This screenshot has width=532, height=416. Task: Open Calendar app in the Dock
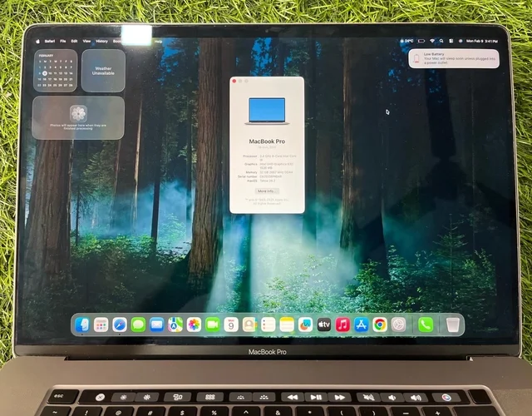[x=231, y=325]
